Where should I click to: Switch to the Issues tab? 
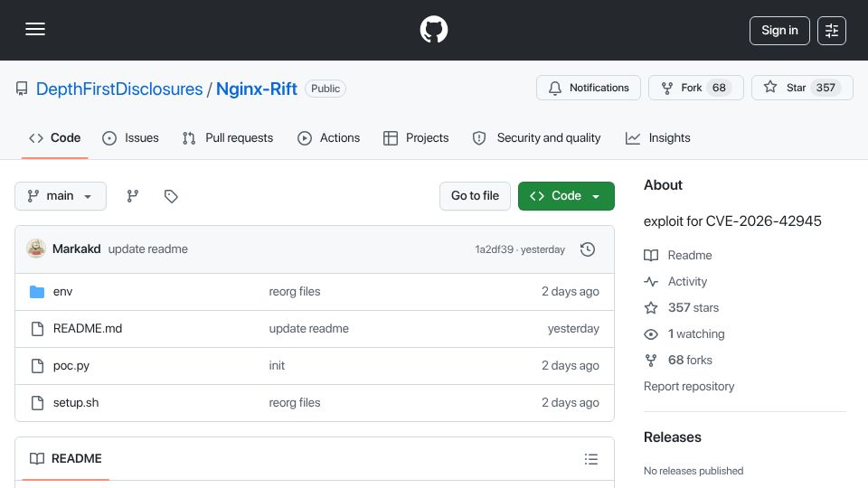coord(130,137)
